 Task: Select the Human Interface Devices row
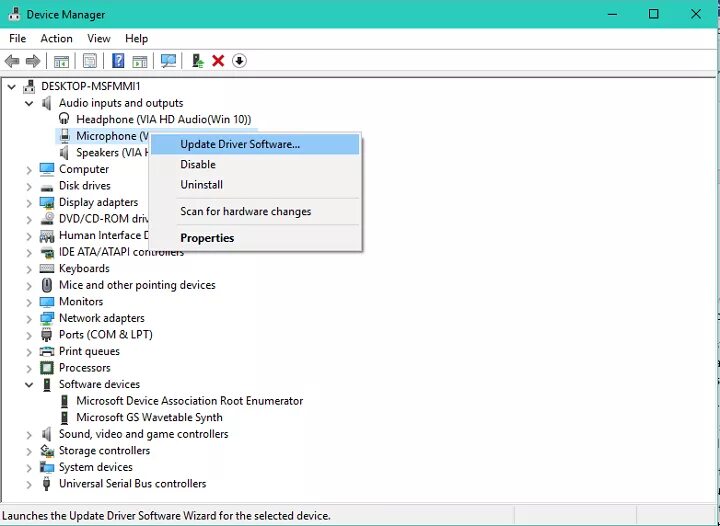point(103,235)
